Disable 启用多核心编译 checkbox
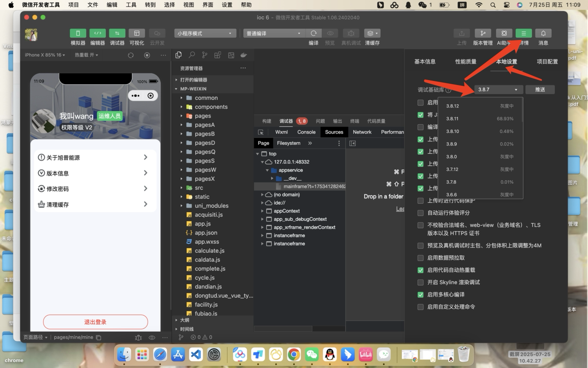Viewport: 588px width, 368px height. coord(421,294)
